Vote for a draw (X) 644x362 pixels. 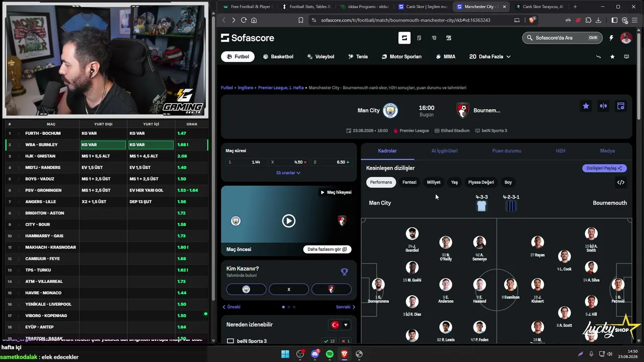click(289, 290)
